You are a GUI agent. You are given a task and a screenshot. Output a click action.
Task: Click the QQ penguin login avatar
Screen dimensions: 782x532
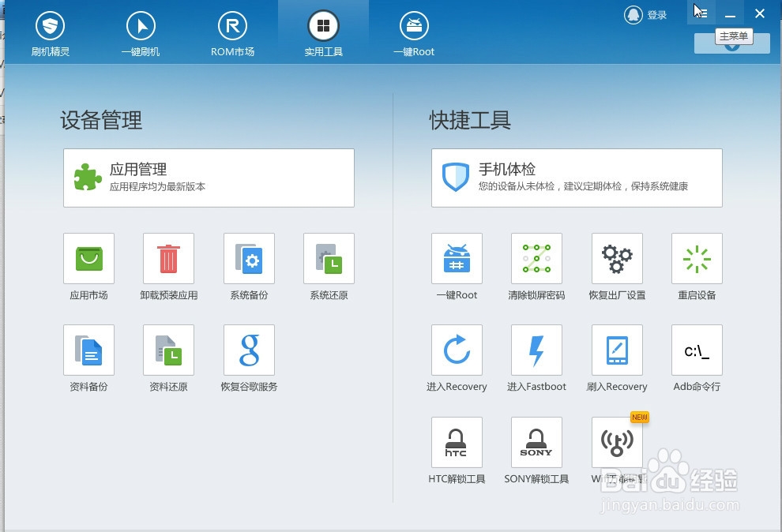pos(633,15)
